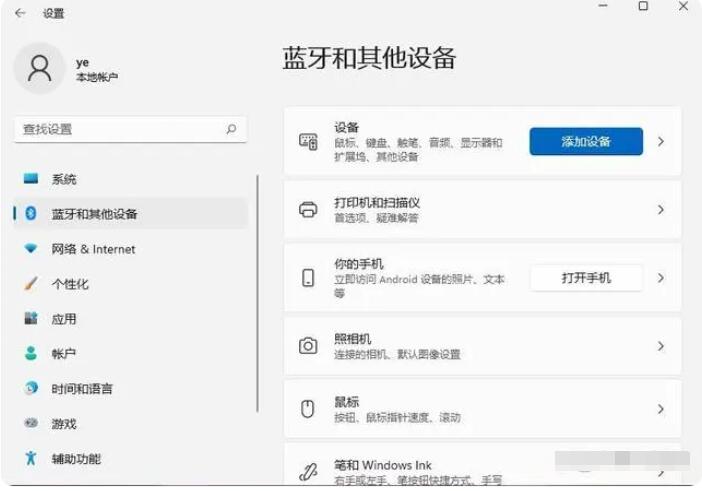
Task: Click the 网络 & Internet wifi icon
Action: pyautogui.click(x=31, y=249)
